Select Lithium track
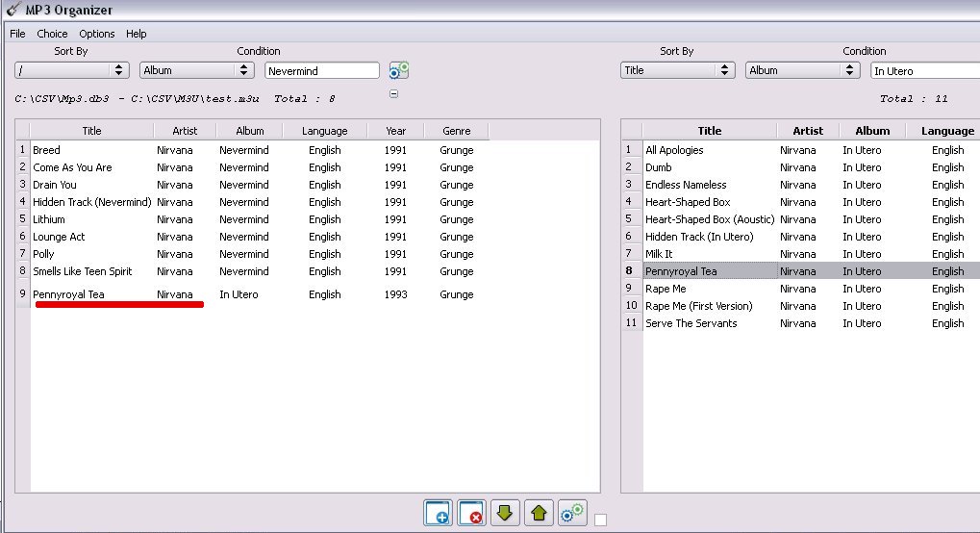 49,219
